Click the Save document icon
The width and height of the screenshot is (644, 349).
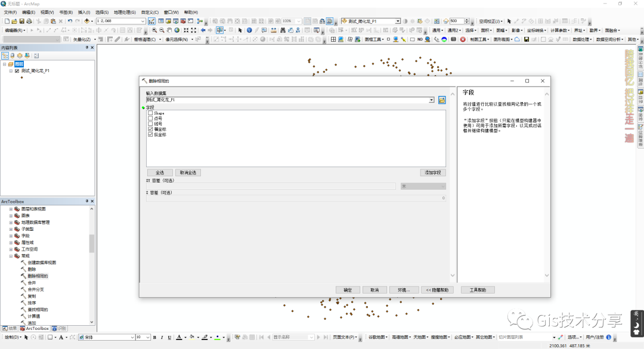pos(21,21)
